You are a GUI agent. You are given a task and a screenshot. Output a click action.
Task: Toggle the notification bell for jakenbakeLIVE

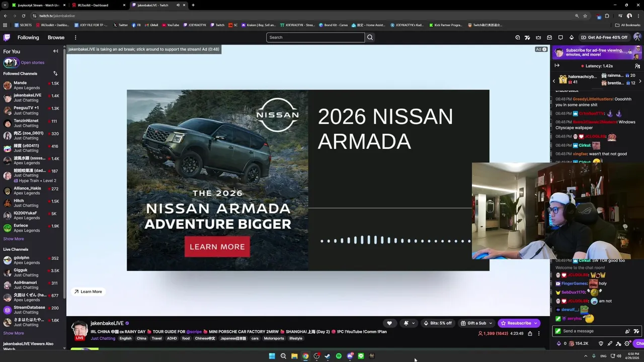406,323
